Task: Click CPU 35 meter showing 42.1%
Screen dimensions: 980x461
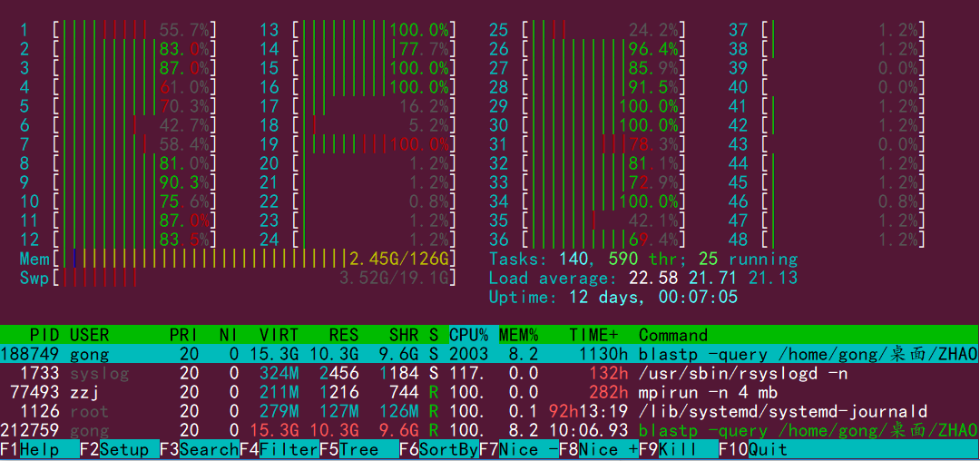Action: point(587,221)
